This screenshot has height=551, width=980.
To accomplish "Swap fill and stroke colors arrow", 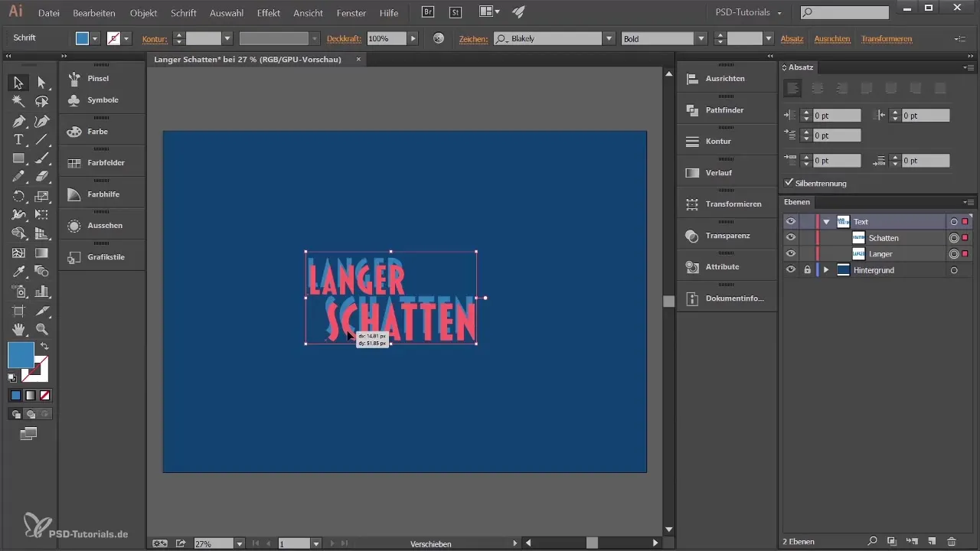I will click(45, 347).
